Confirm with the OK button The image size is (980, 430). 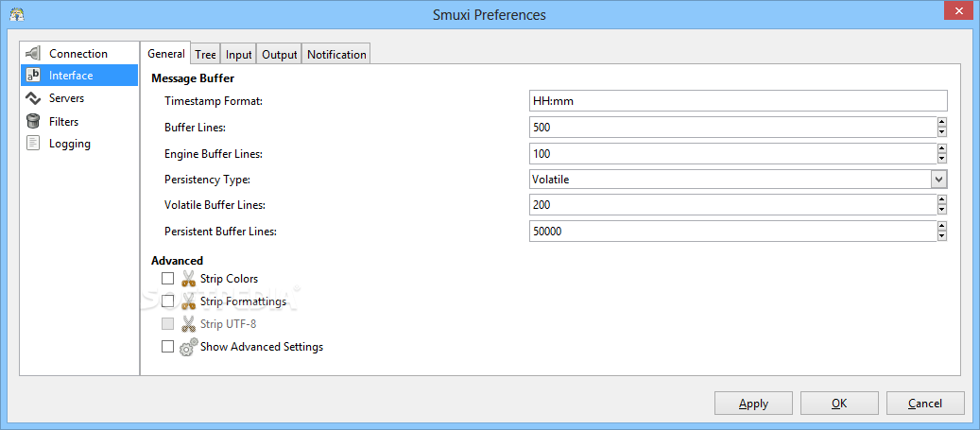839,404
